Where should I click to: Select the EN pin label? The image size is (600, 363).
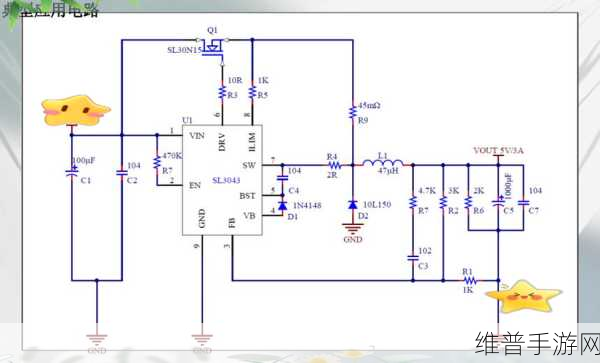coord(195,186)
